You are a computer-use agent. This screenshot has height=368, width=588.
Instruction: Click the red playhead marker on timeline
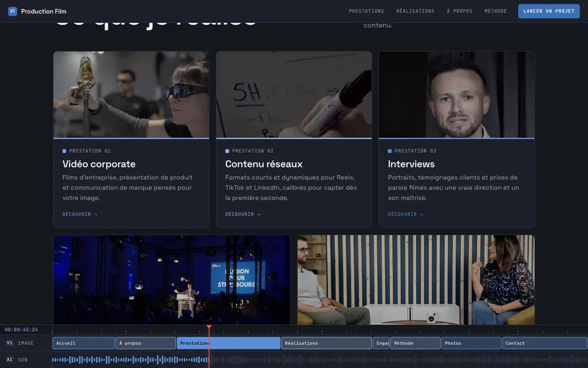click(x=209, y=327)
